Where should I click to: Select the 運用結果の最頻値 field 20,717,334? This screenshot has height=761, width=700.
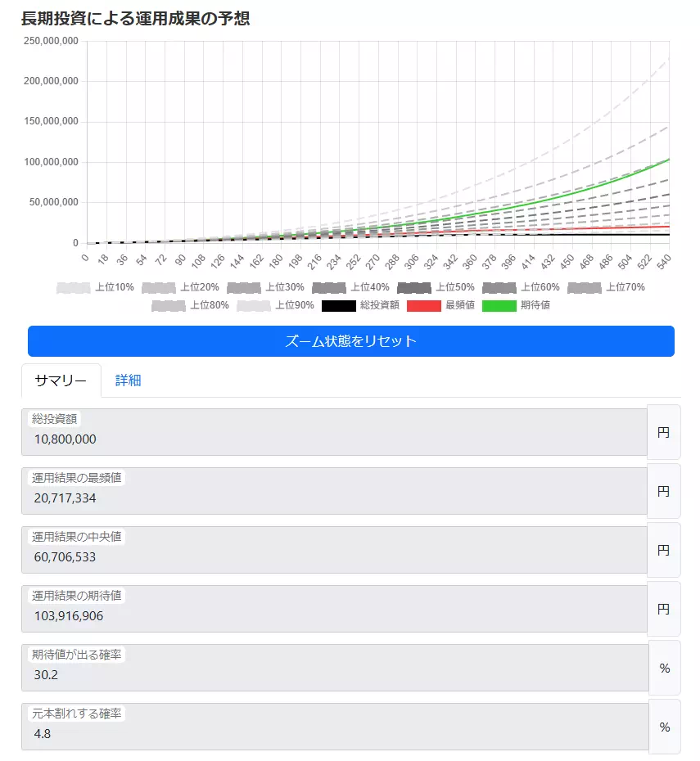click(x=335, y=491)
